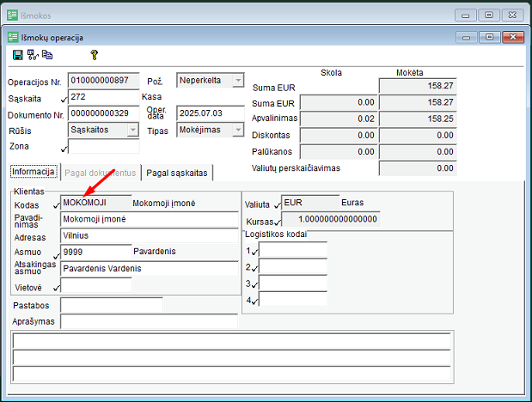Viewport: 532px width, 402px height.
Task: Click the empty Zona input field
Action: coord(104,146)
